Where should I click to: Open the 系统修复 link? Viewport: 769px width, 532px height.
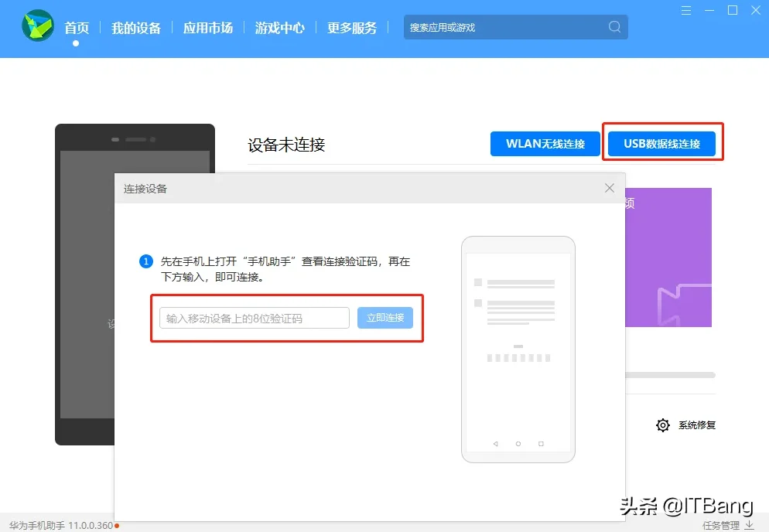(x=697, y=425)
